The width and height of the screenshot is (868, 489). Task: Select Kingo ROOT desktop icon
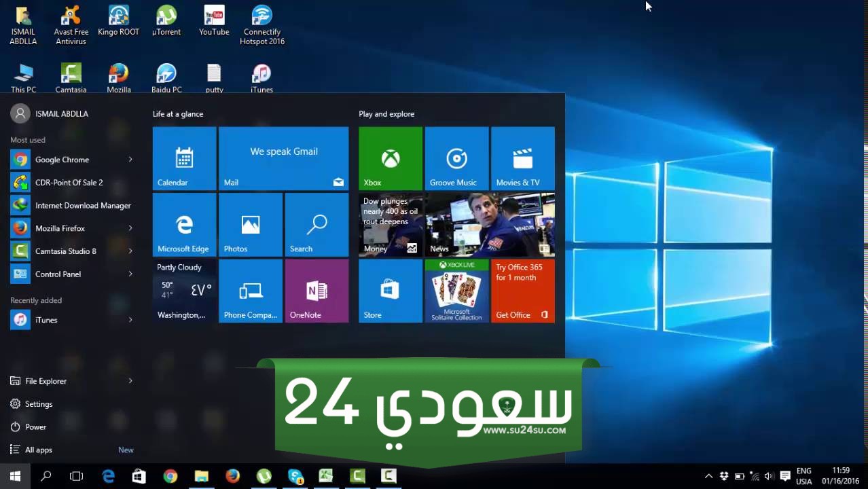coord(118,21)
